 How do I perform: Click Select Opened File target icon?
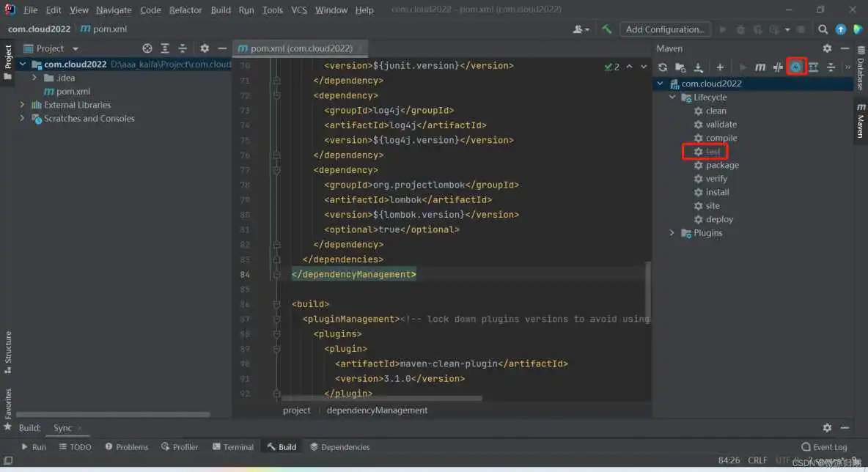pos(147,48)
